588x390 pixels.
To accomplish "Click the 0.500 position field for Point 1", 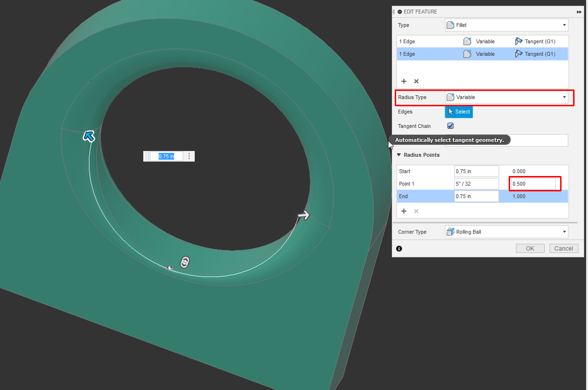I will pyautogui.click(x=535, y=183).
